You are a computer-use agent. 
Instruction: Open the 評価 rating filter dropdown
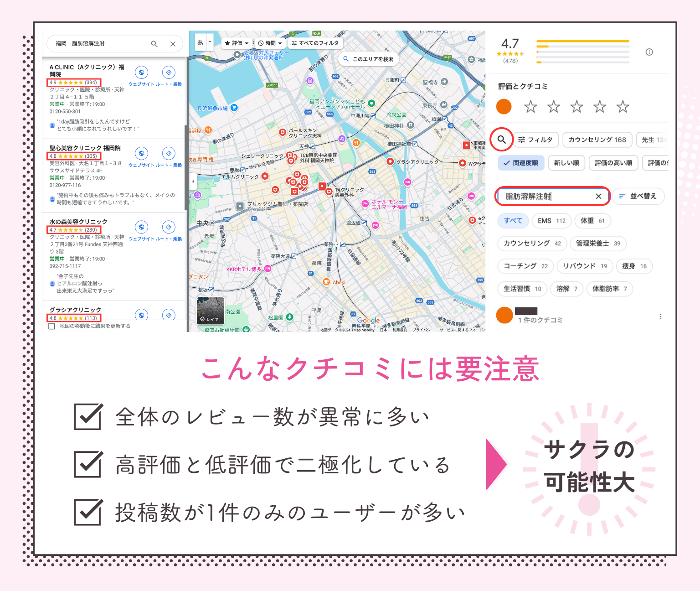click(x=237, y=43)
